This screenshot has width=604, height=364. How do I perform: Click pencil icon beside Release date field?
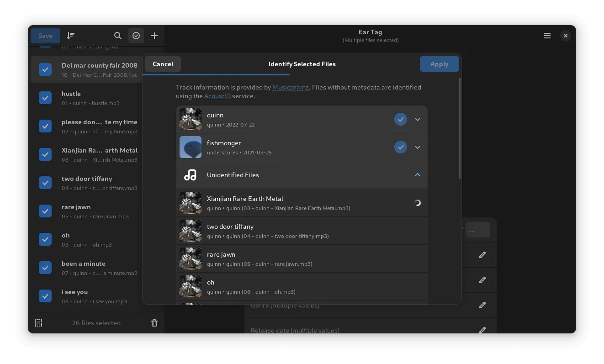click(x=482, y=330)
